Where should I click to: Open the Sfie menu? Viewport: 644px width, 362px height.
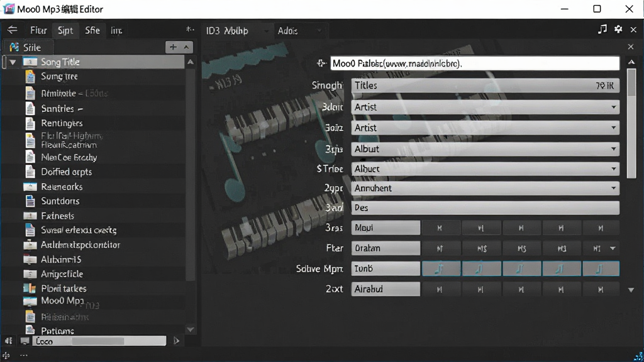click(92, 30)
